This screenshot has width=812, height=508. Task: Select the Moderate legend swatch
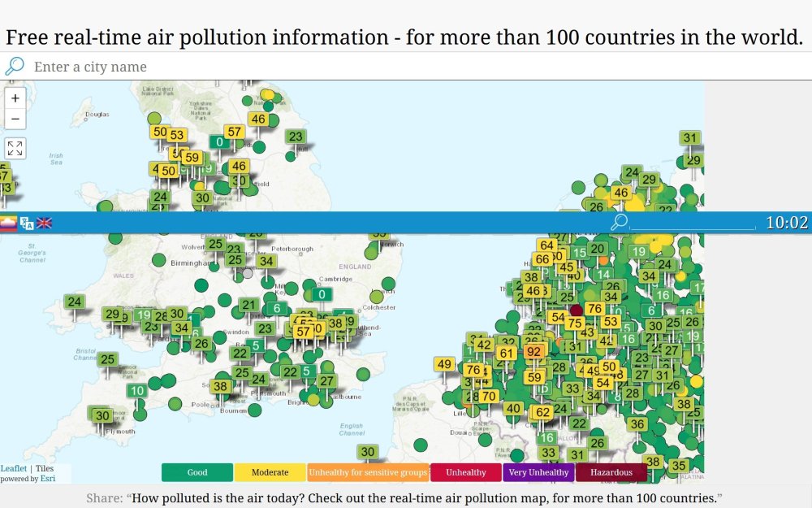(x=270, y=472)
